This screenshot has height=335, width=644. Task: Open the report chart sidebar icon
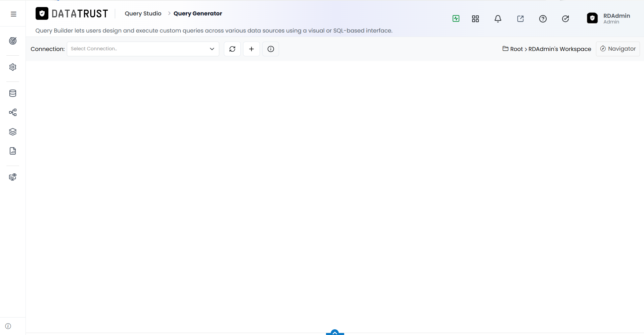click(x=13, y=151)
